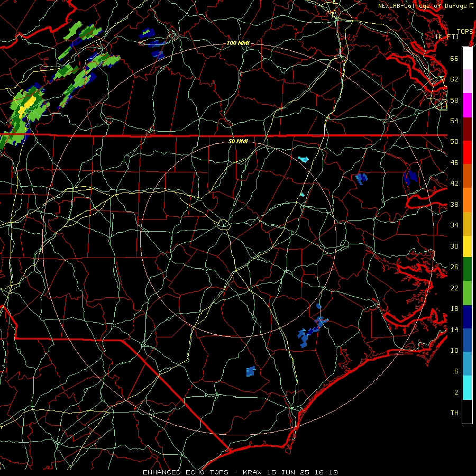This screenshot has width=476, height=476.
Task: Select the navy blue legend swatch
Action: click(467, 317)
